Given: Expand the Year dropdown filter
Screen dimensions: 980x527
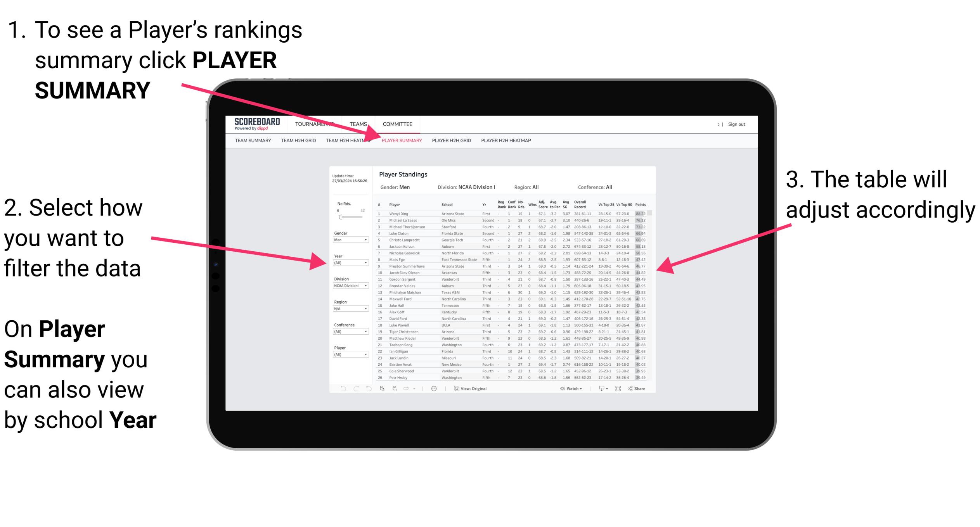Looking at the screenshot, I should point(366,263).
